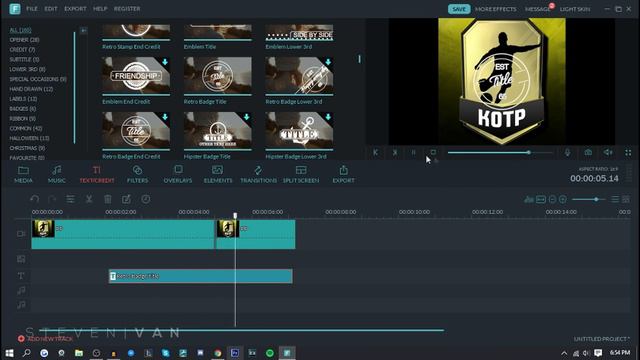The image size is (640, 360).
Task: Open the Help menu
Action: point(100,9)
